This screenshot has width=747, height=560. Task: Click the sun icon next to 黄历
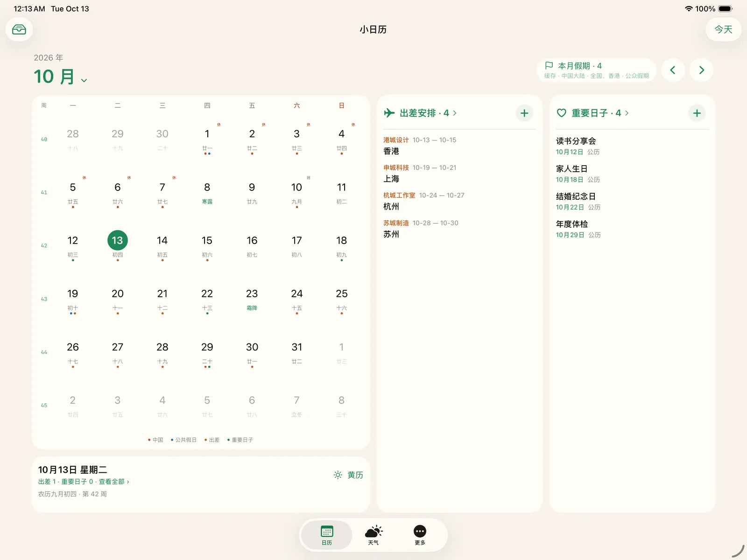tap(338, 475)
